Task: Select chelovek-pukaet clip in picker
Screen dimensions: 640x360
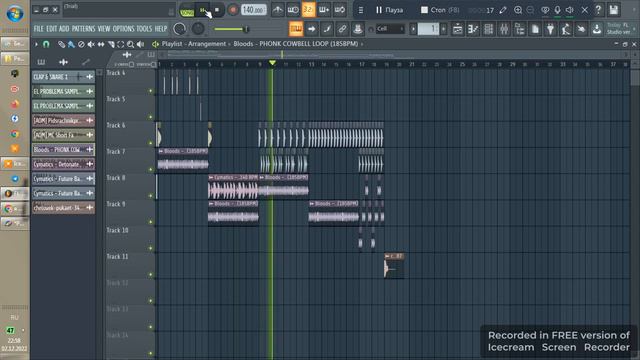Action: pos(63,208)
